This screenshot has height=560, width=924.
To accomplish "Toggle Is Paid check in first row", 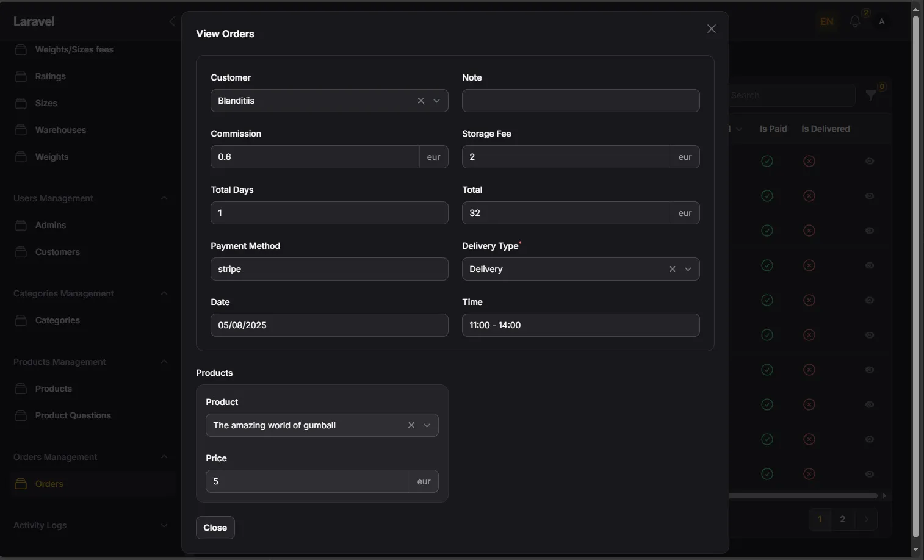I will point(767,161).
